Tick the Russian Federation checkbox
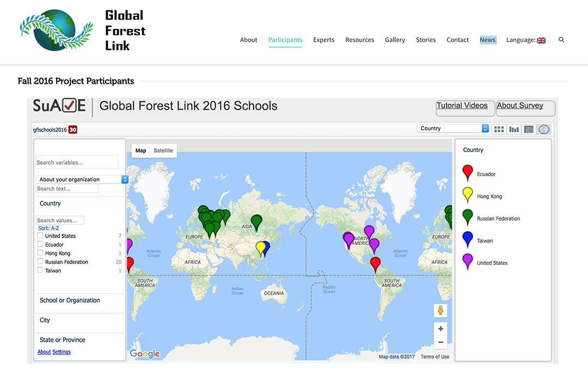This screenshot has height=369, width=588. coord(40,261)
